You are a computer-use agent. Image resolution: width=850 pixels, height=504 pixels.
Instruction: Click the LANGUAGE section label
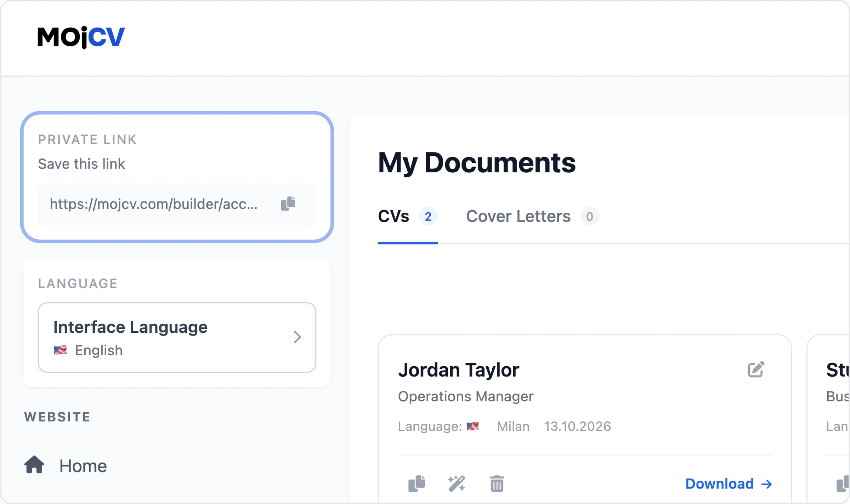78,283
